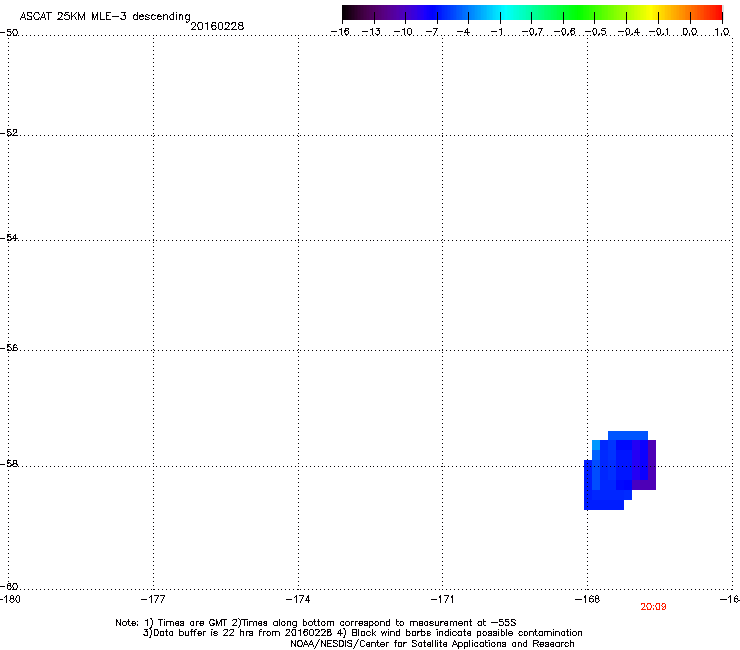The image size is (740, 650).
Task: Click the -7 label on the color scale
Action: click(431, 32)
